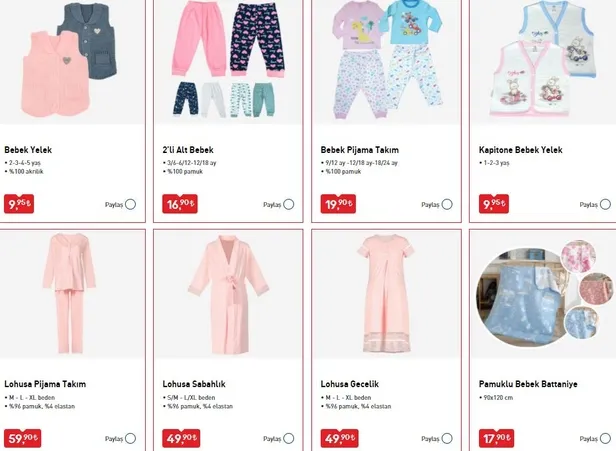Select Paylaş radio for Bebek Yelek
Screen dimensions: 616x451
pyautogui.click(x=130, y=204)
